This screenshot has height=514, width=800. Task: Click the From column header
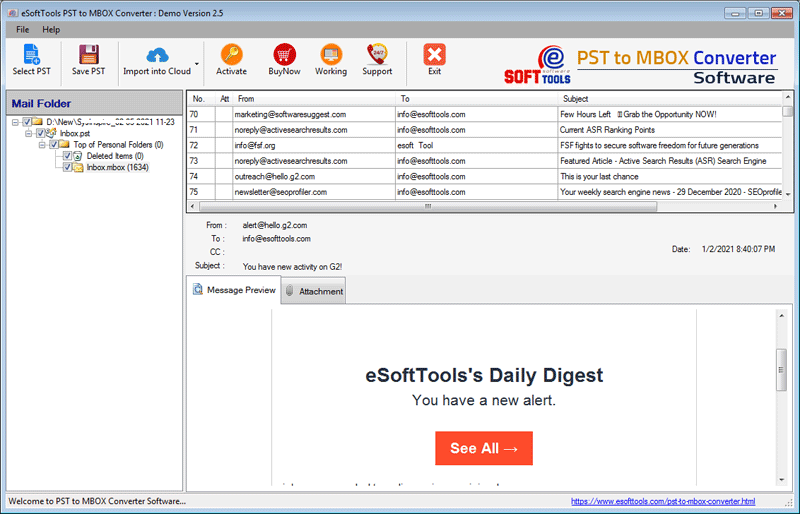tap(314, 99)
